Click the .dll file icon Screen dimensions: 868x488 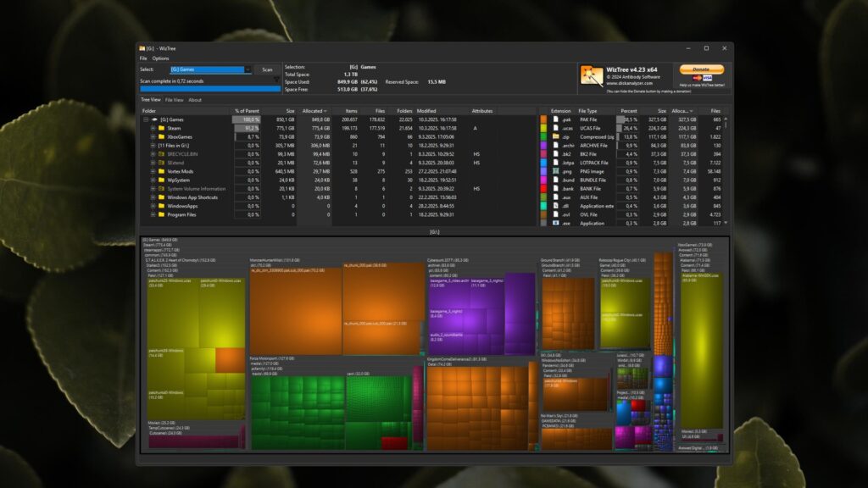click(556, 206)
